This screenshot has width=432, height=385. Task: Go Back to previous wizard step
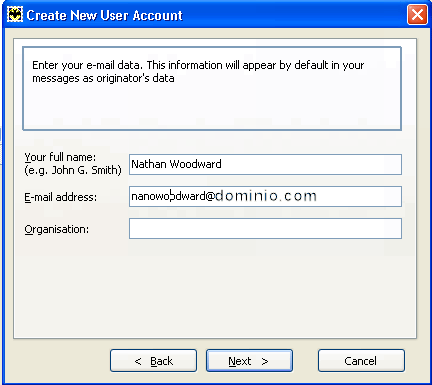point(153,360)
